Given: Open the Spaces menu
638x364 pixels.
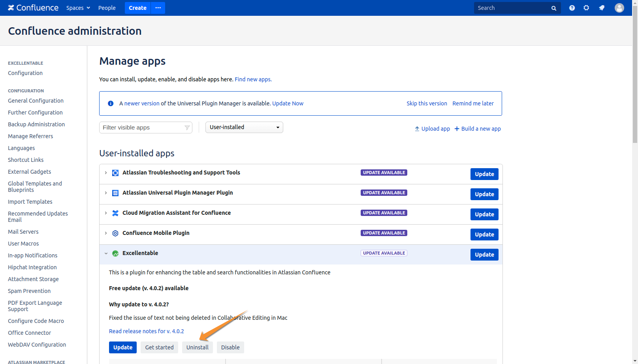Looking at the screenshot, I should coord(78,8).
